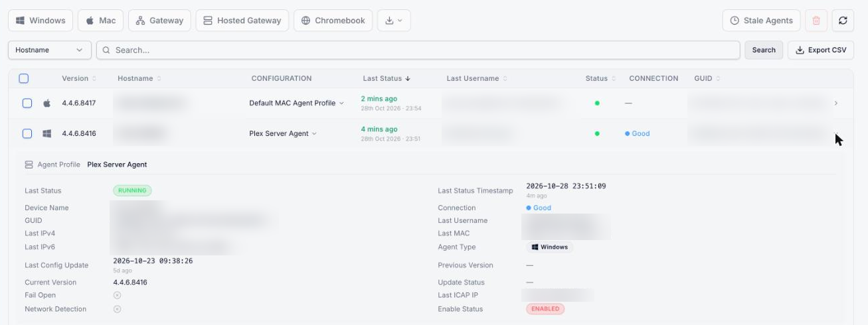868x325 pixels.
Task: Click timestamp 2026-10-28 23:51:09
Action: [566, 186]
